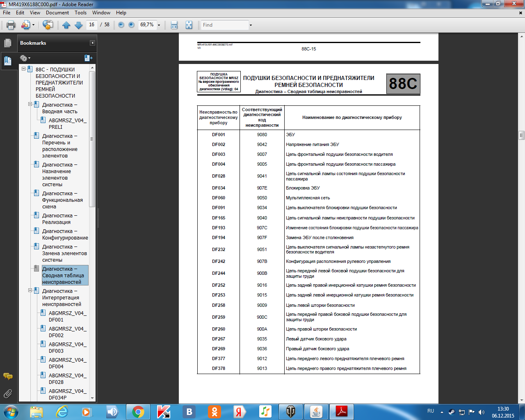Open Windows Explorer folder on taskbar

37,411
